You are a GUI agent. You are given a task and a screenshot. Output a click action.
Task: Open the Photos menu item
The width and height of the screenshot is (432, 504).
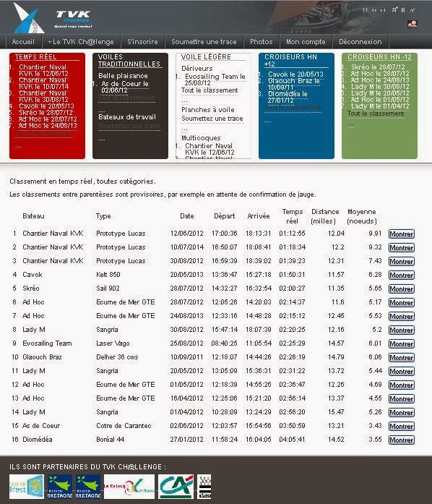[x=261, y=42]
